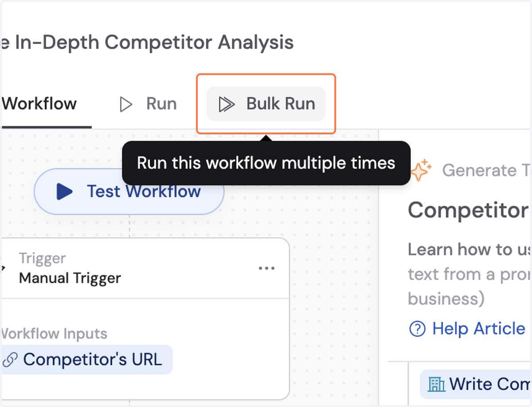
Task: Click the Write Com… step chip
Action: [x=476, y=384]
